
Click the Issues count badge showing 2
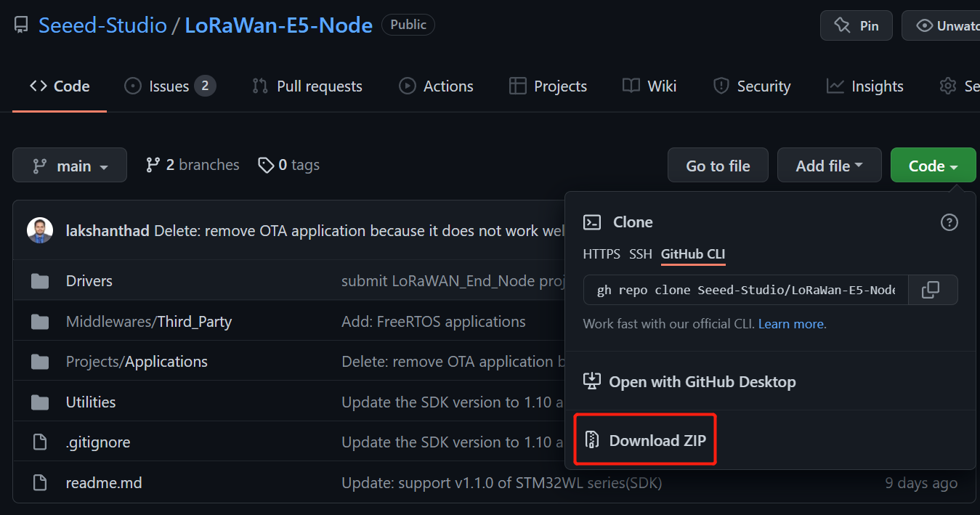(205, 86)
